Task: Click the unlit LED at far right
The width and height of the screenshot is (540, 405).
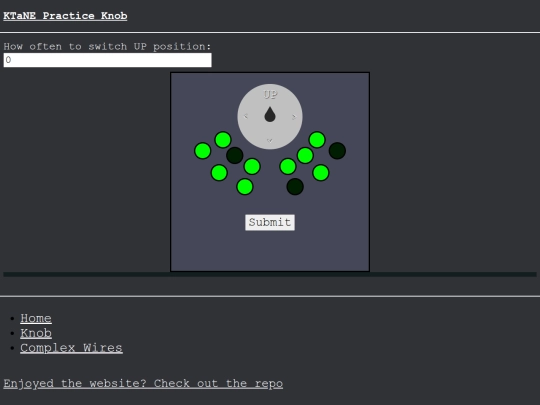Action: 337,151
